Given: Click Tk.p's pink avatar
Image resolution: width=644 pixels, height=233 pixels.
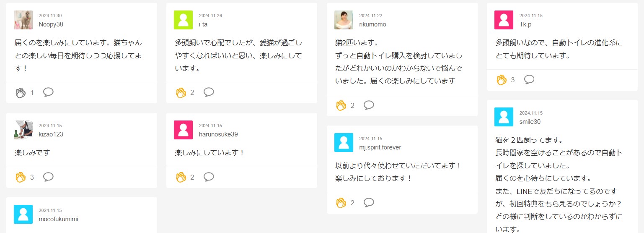Looking at the screenshot, I should [504, 20].
